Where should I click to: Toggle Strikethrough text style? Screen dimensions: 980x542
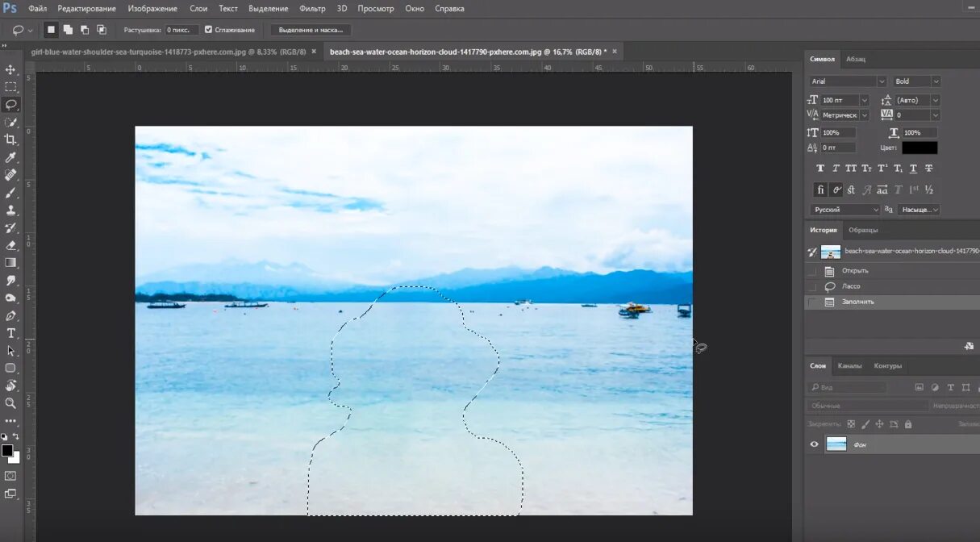pyautogui.click(x=928, y=169)
